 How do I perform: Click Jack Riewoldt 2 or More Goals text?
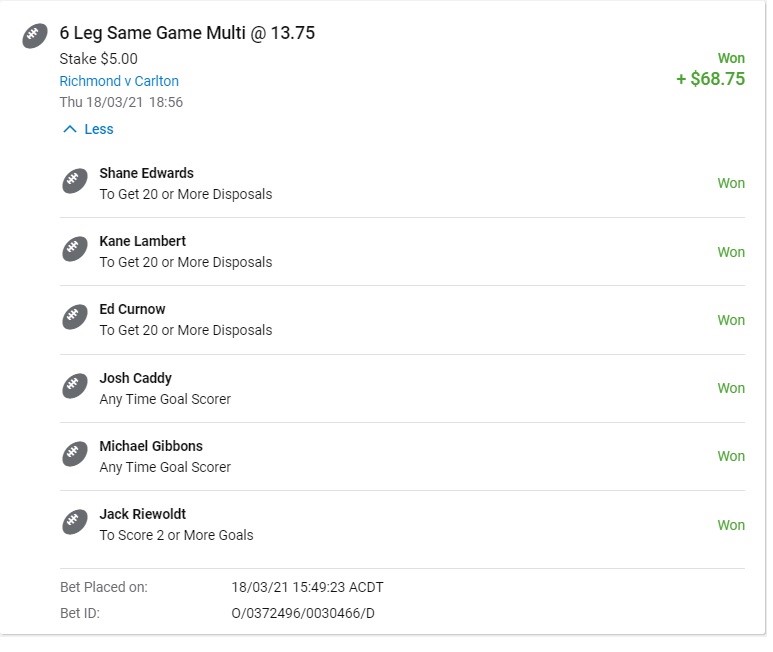[x=176, y=535]
